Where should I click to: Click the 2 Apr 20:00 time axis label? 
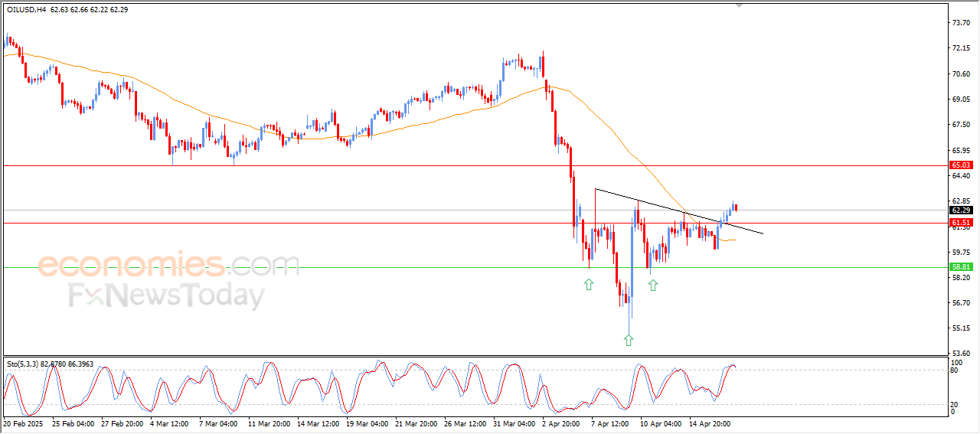(x=559, y=423)
